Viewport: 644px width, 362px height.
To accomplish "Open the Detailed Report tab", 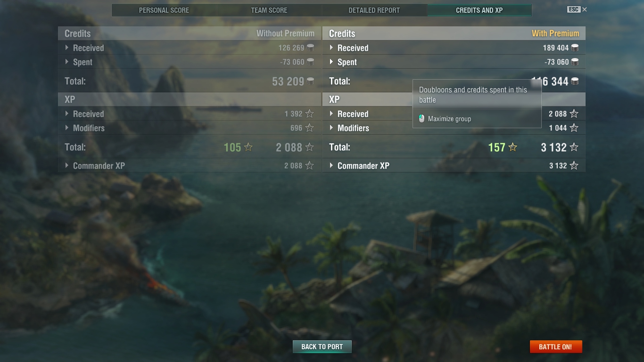I will tap(374, 10).
